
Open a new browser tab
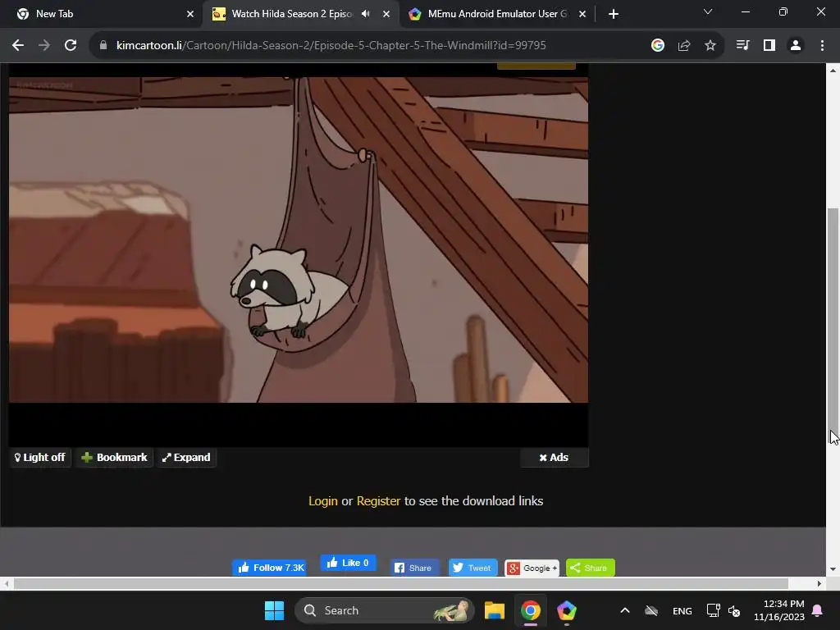[x=614, y=14]
